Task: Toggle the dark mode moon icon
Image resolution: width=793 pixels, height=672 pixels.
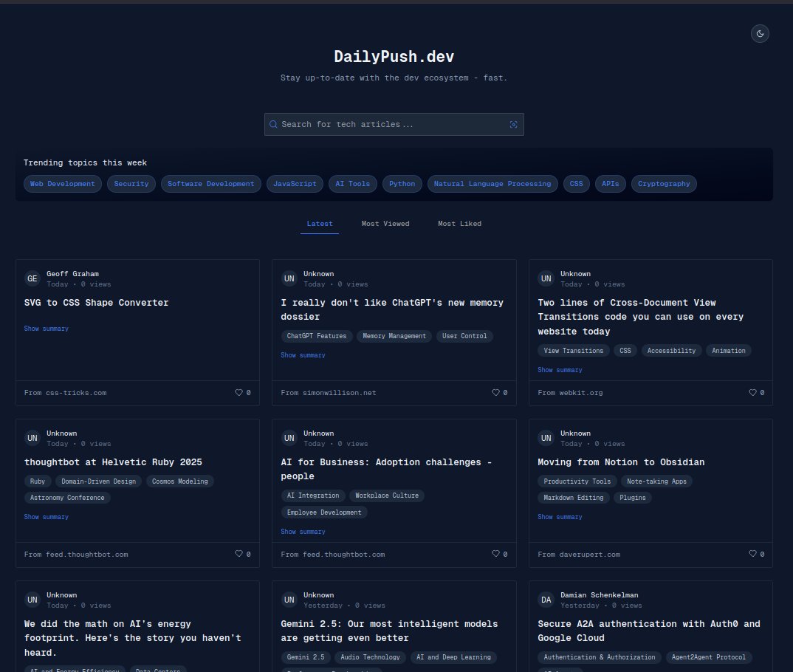Action: click(760, 34)
